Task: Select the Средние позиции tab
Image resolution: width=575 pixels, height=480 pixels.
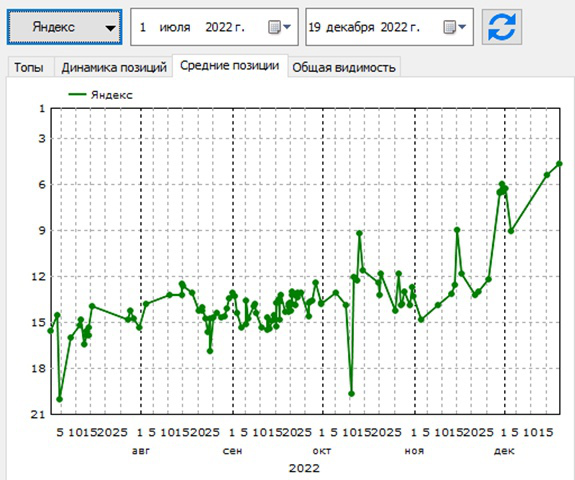Action: 230,66
